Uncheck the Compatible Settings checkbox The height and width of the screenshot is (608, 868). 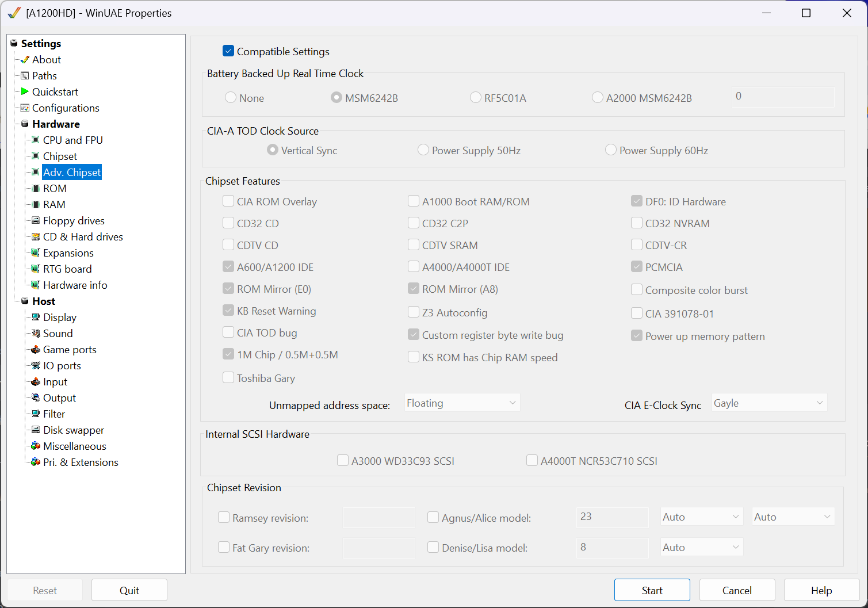(228, 51)
